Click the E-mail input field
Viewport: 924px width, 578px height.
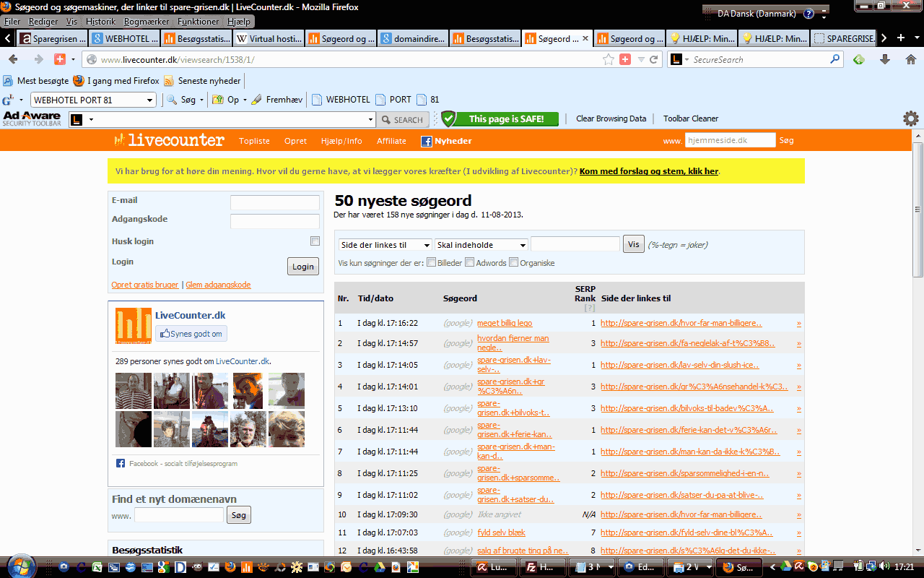click(x=274, y=203)
